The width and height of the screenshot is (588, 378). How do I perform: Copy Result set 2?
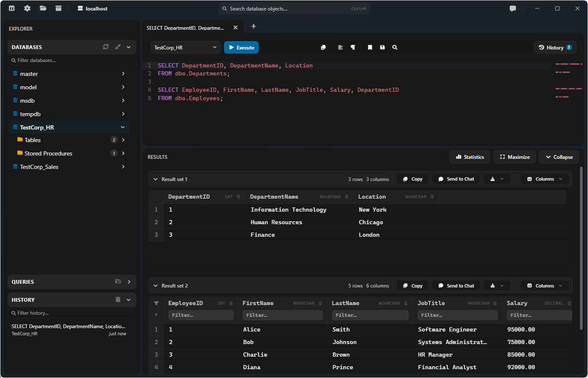pos(412,286)
